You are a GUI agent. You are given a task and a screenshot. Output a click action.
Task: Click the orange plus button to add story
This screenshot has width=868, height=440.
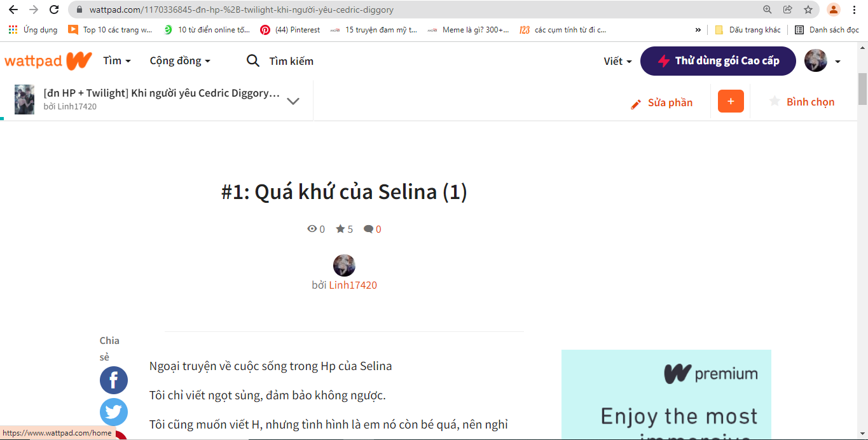click(731, 102)
